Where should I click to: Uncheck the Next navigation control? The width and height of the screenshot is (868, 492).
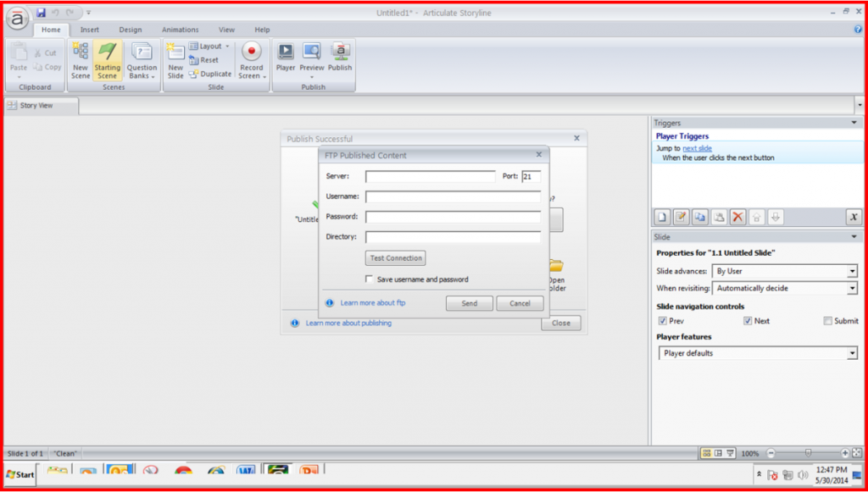point(748,321)
